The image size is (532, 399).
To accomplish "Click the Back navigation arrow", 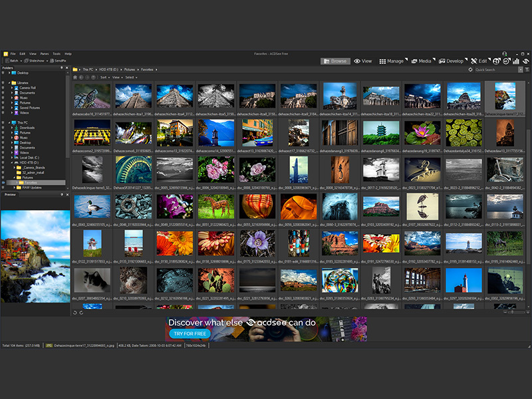I will [81, 77].
